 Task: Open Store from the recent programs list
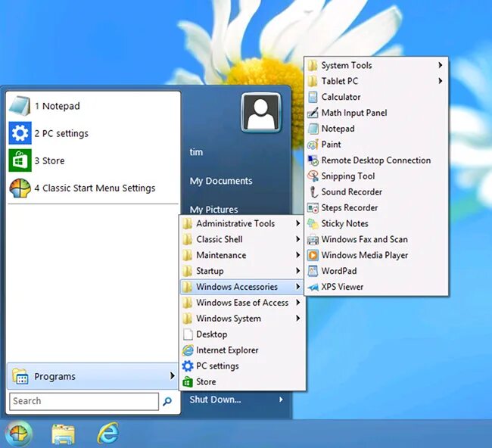92,160
